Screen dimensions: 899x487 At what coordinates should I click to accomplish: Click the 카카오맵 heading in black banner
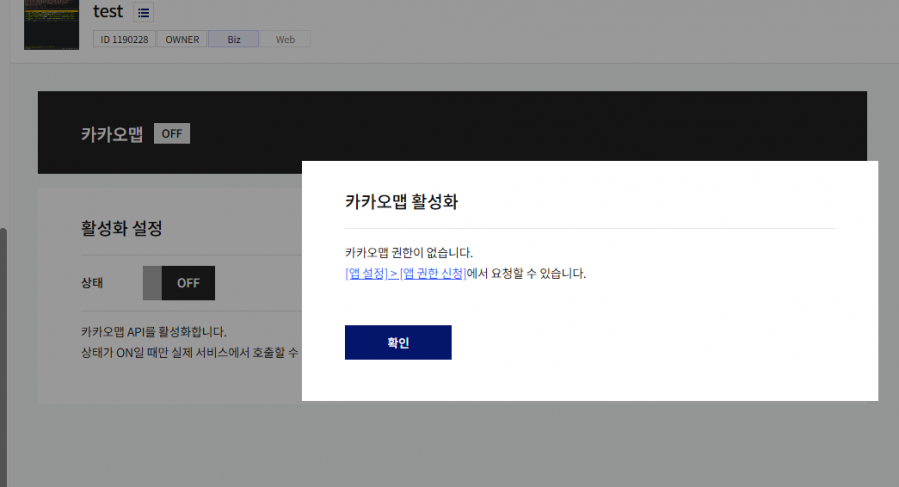coord(112,134)
